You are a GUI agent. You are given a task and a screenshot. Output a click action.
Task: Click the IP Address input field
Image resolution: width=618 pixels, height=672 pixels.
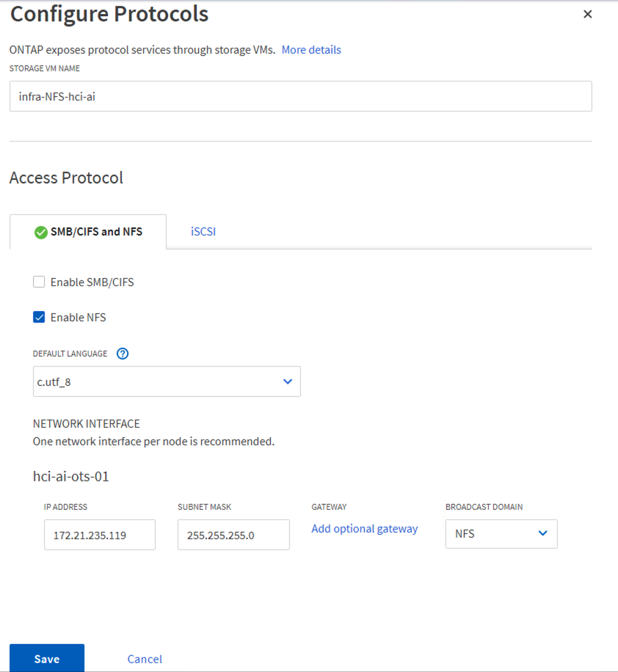pos(99,535)
